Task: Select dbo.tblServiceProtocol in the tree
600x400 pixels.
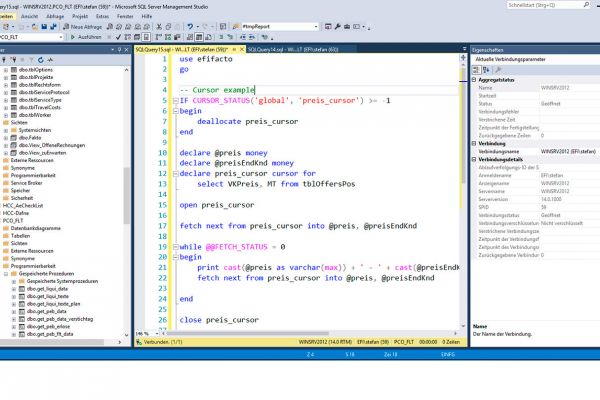Action: [x=44, y=92]
